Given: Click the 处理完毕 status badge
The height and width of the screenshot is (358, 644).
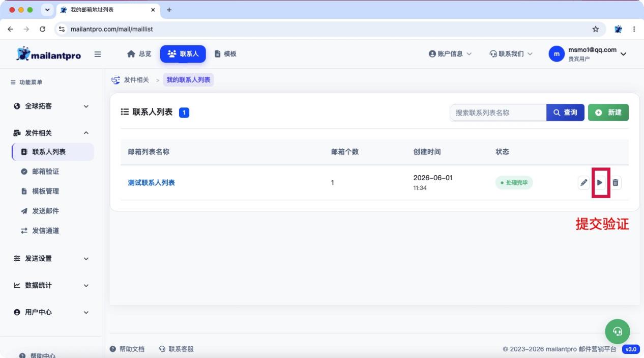Looking at the screenshot, I should point(514,182).
